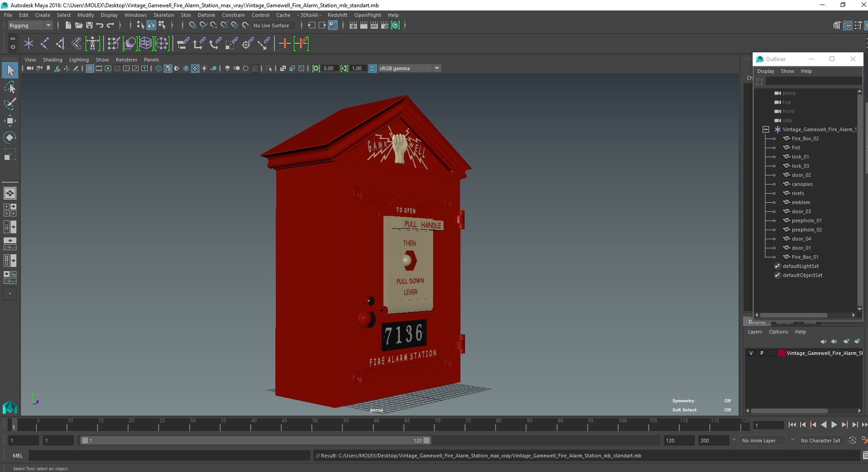Viewport: 868px width, 472px height.
Task: Select Fist node in Outliner
Action: point(796,148)
